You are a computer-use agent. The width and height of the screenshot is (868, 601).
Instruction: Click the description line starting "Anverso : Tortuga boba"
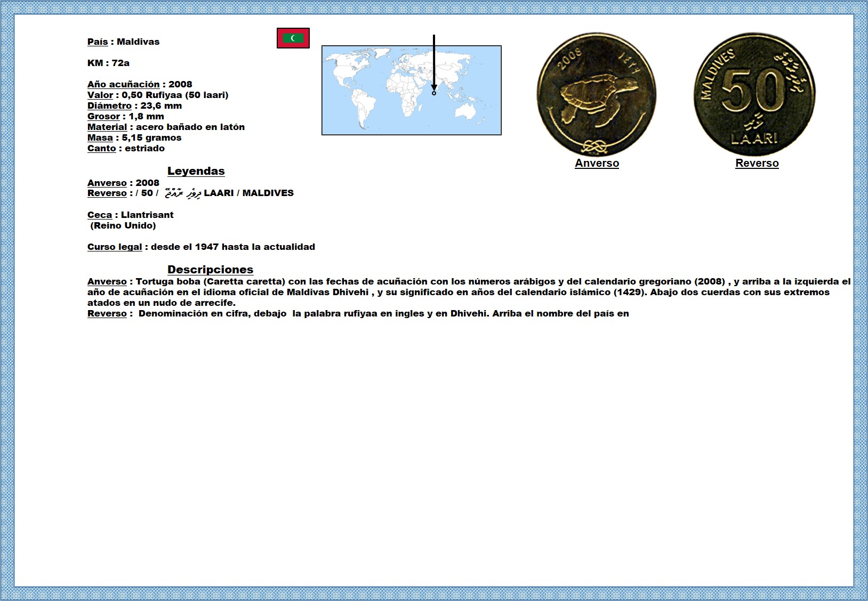[469, 281]
